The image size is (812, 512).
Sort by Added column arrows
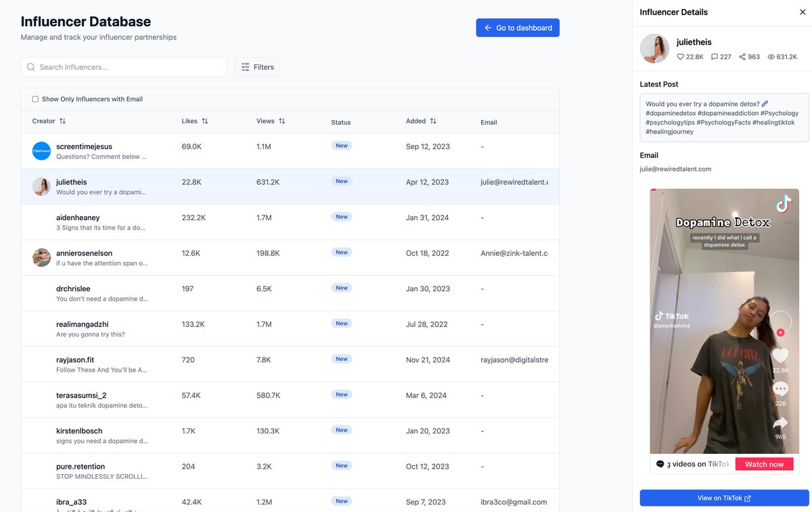(433, 121)
